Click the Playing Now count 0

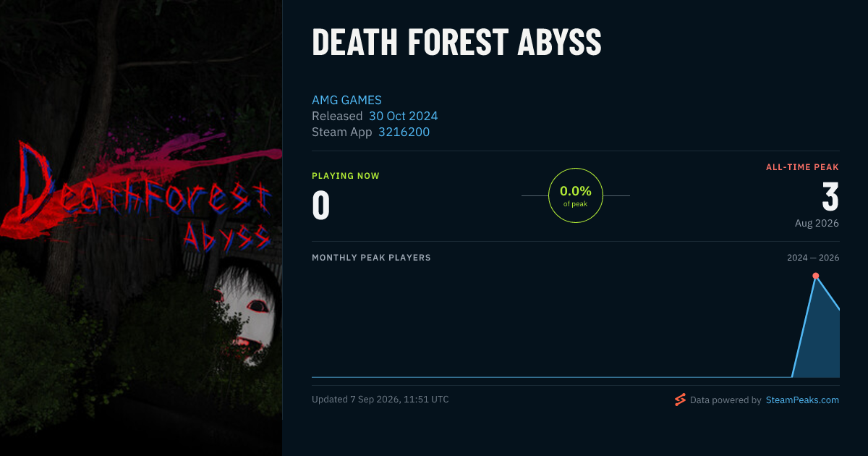point(321,205)
